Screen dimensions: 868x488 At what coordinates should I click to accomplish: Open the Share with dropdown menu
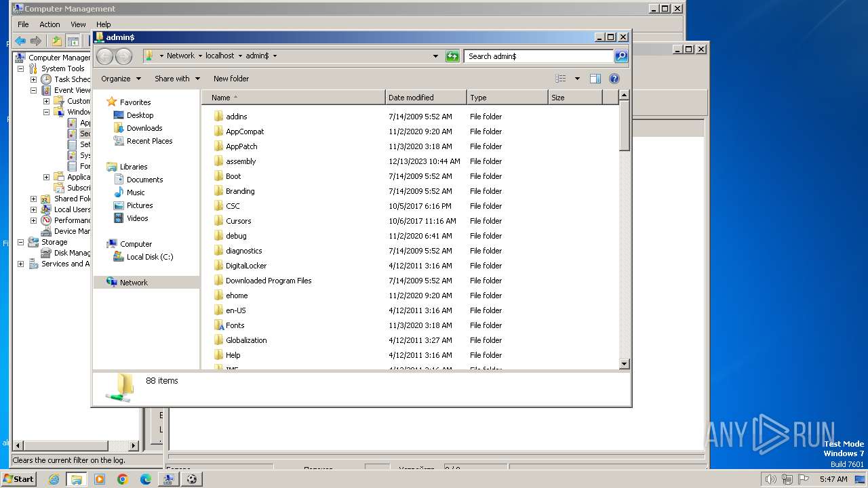tap(177, 79)
